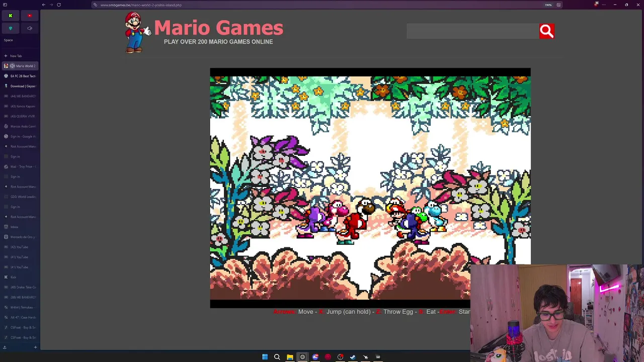The height and width of the screenshot is (362, 644).
Task: Open the downloads icon at sidebar bottom
Action: 5,347
